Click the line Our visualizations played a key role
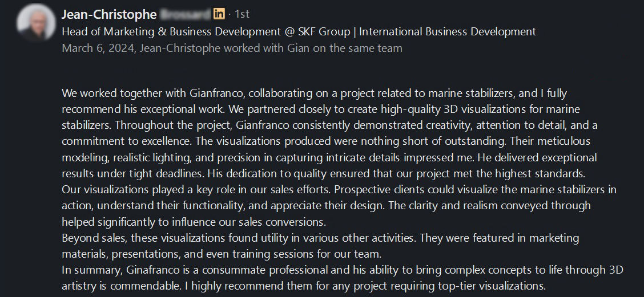The width and height of the screenshot is (644, 297). point(339,190)
